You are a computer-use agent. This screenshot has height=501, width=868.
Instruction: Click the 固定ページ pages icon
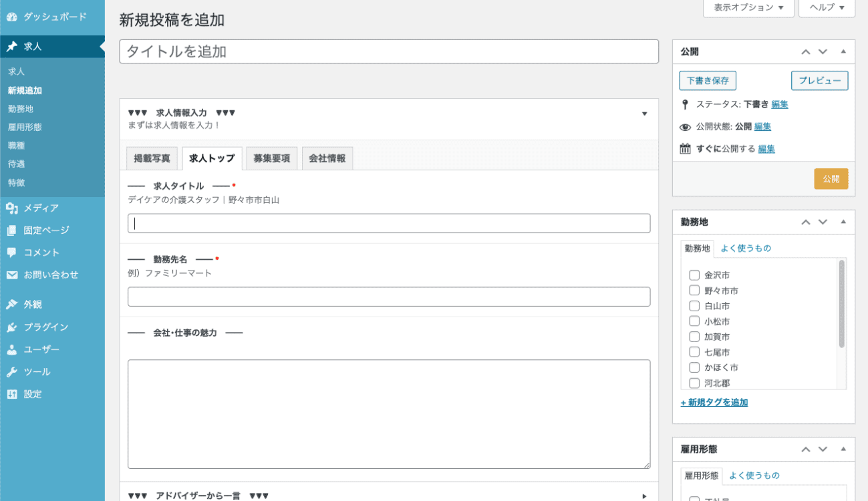[12, 230]
